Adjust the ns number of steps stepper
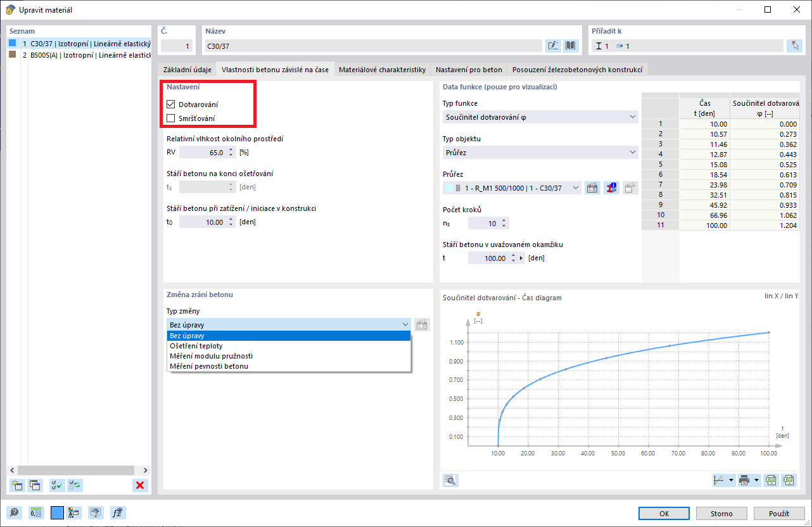Viewport: 812px width, 527px height. [x=504, y=223]
